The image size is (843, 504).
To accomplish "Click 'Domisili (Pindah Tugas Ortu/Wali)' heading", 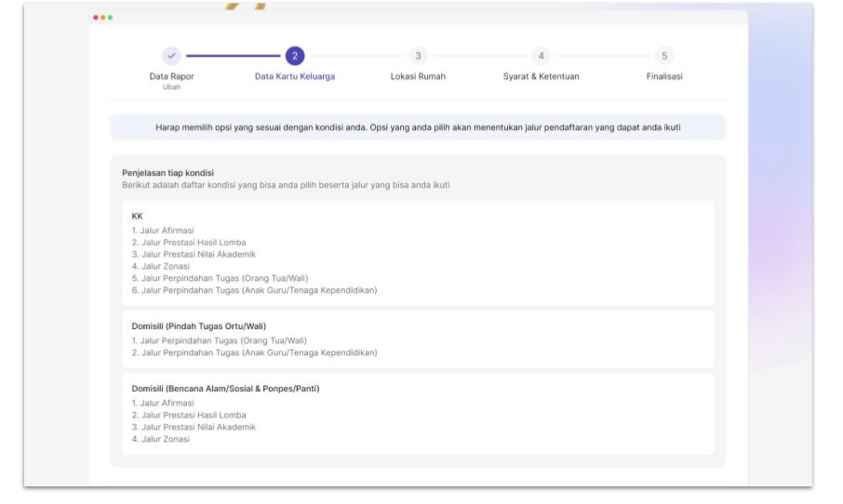I will tap(199, 326).
